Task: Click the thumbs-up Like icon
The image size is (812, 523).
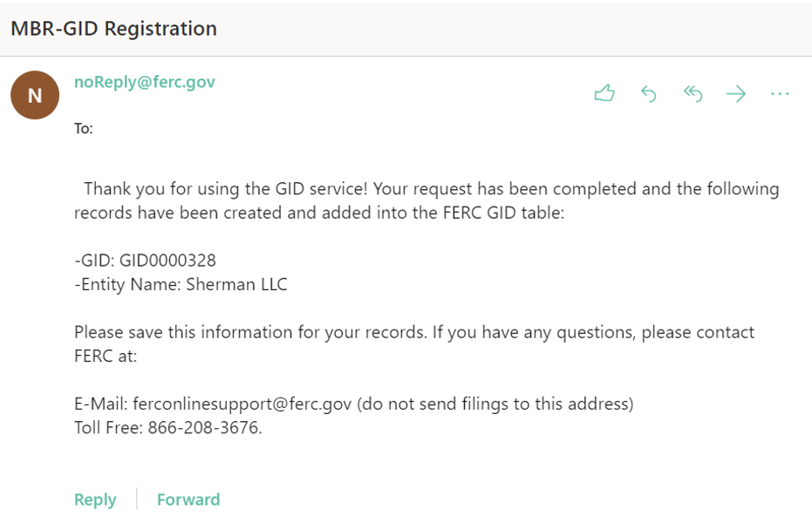Action: (x=604, y=93)
